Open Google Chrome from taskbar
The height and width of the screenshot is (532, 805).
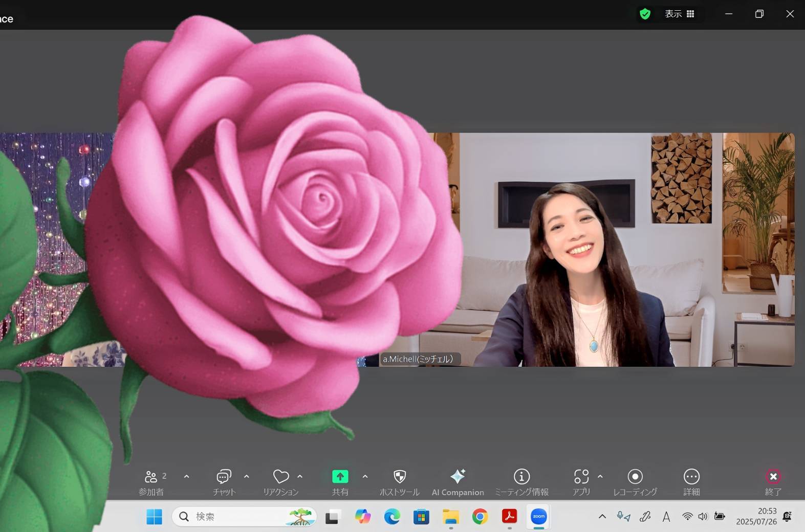480,517
